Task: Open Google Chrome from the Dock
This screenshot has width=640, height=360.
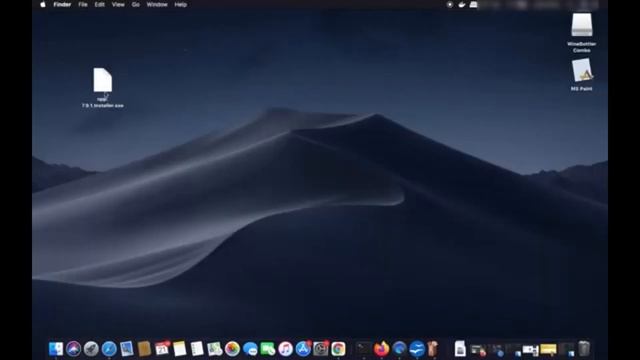Action: click(338, 349)
